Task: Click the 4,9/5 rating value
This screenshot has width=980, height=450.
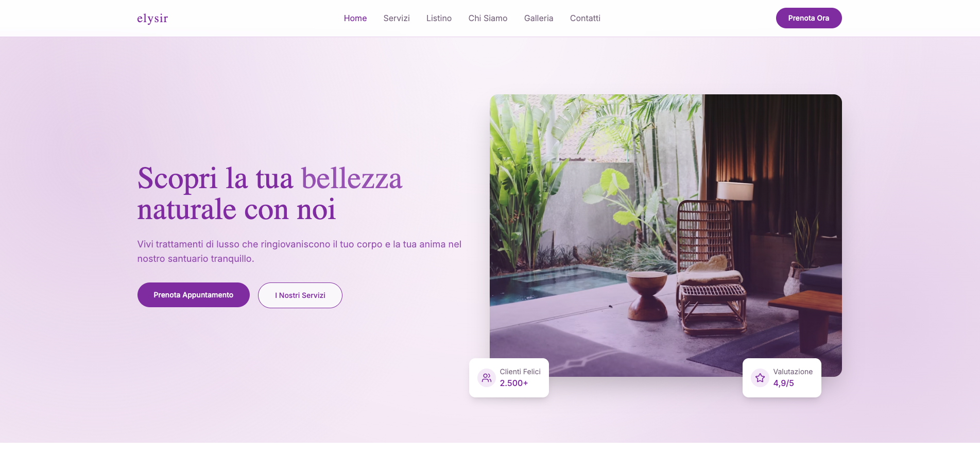Action: click(x=783, y=383)
